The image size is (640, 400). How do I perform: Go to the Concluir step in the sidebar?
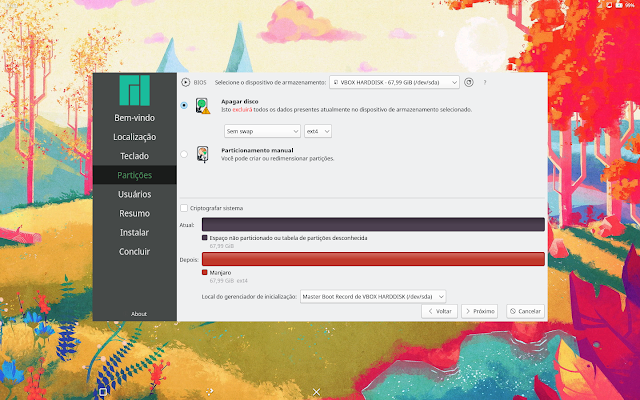135,252
